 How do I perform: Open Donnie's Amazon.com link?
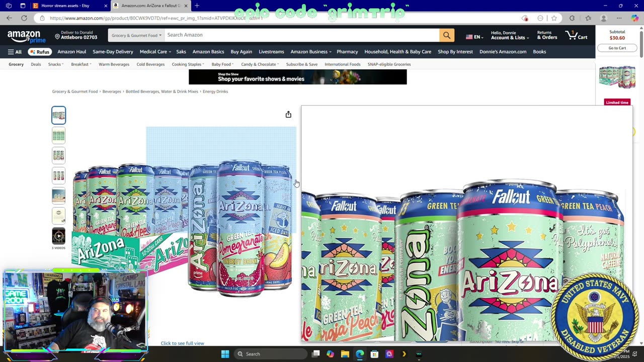pyautogui.click(x=503, y=52)
